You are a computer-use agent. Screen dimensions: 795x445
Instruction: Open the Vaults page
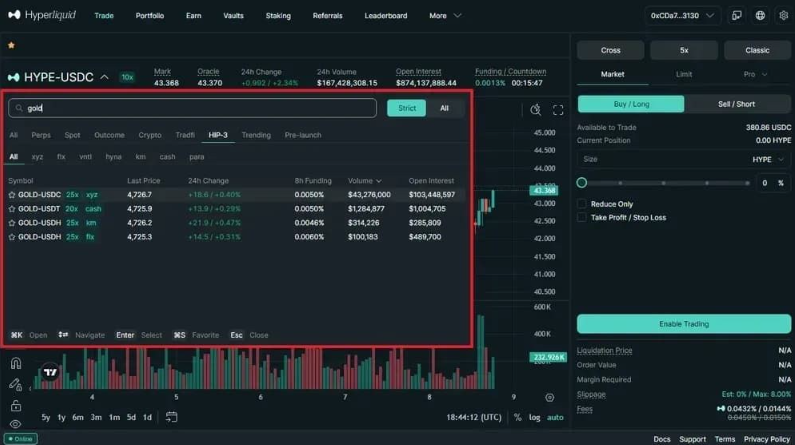[x=233, y=16]
